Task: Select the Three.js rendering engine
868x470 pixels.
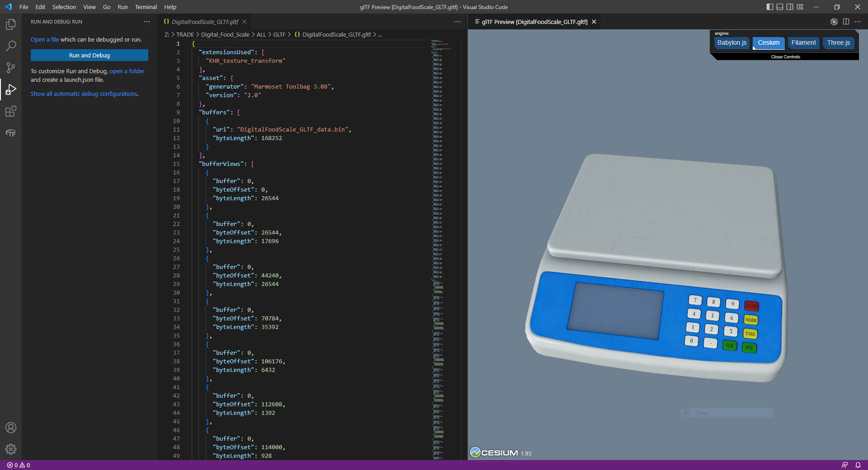Action: tap(838, 42)
